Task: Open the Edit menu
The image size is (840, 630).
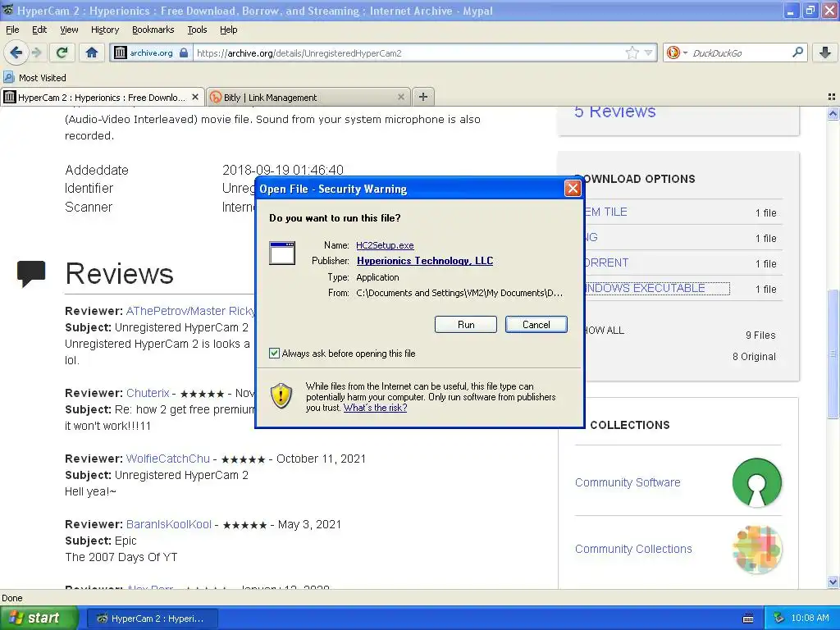Action: (x=39, y=30)
